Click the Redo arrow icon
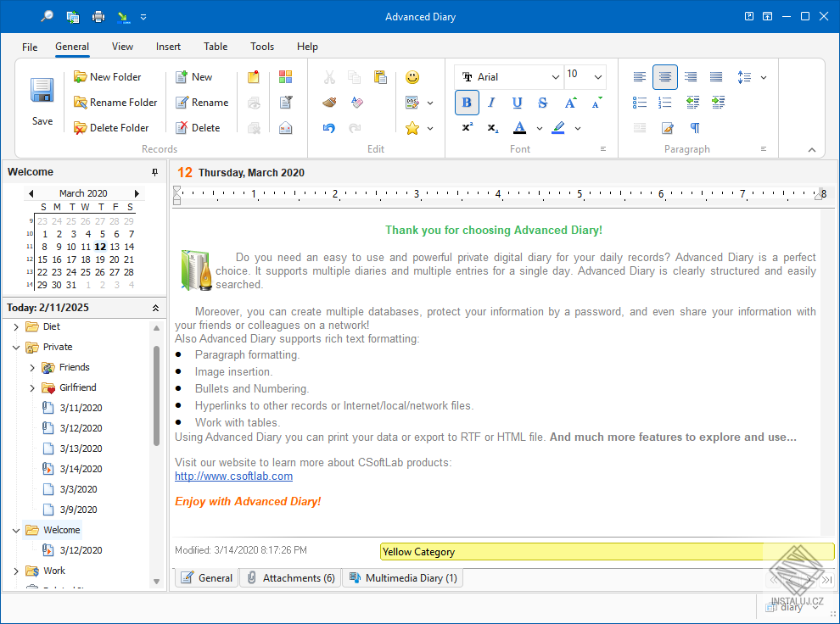This screenshot has width=840, height=624. [355, 128]
